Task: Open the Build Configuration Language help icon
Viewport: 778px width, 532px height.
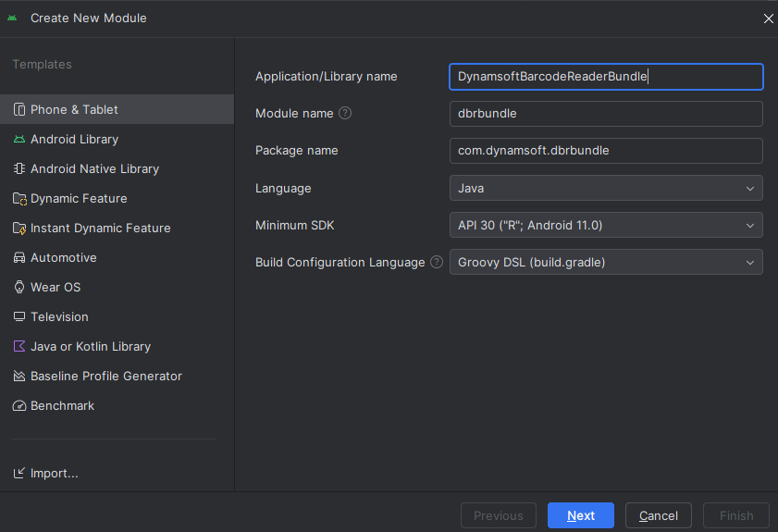Action: coord(436,262)
